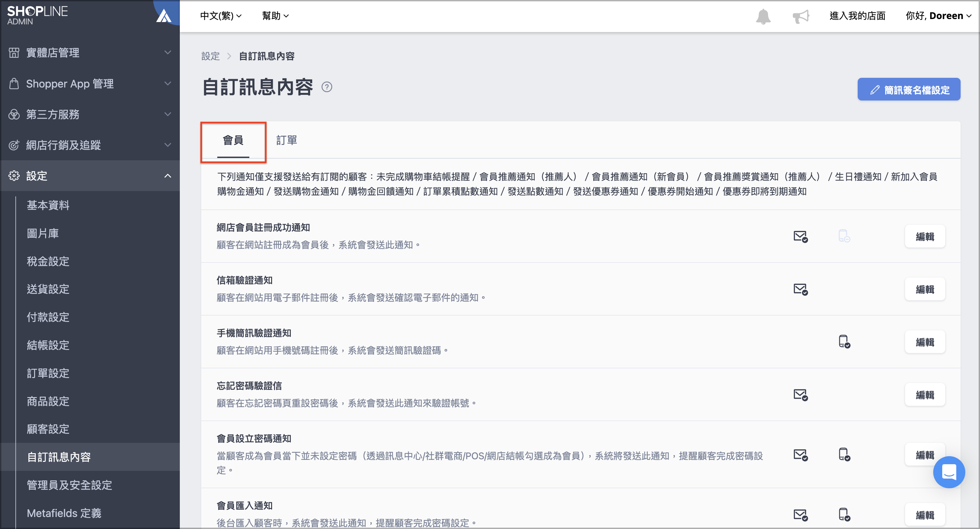Open the 幫助 help dropdown
The height and width of the screenshot is (529, 980).
pyautogui.click(x=275, y=16)
